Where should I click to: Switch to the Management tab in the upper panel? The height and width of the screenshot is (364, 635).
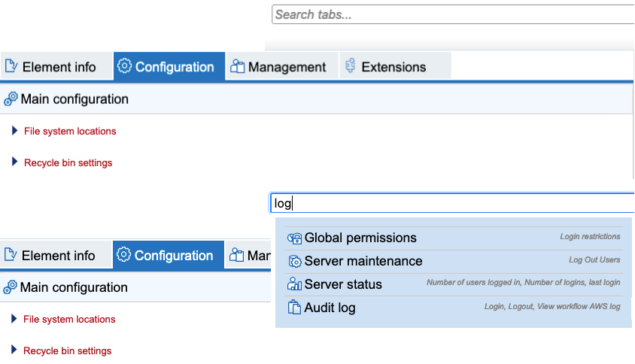coord(282,66)
